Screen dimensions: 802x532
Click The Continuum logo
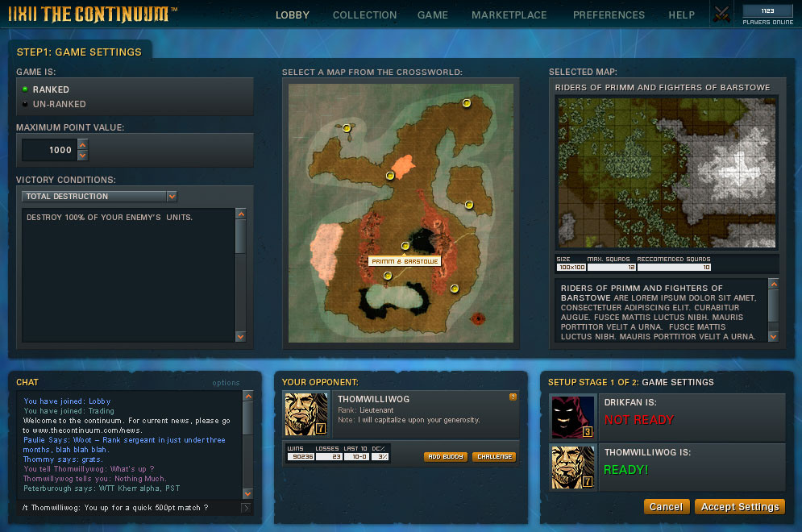(x=92, y=14)
